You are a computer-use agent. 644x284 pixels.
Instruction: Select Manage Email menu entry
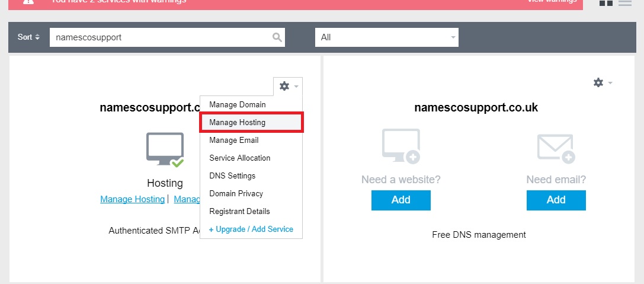(x=233, y=140)
